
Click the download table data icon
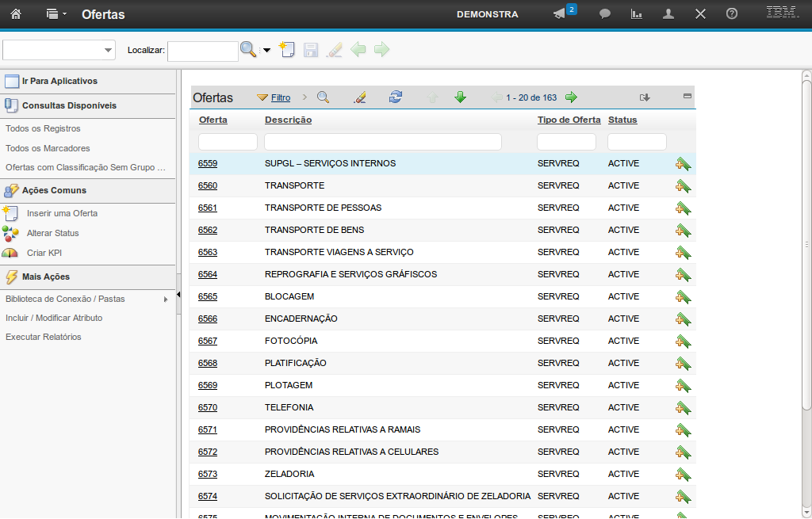(x=645, y=97)
